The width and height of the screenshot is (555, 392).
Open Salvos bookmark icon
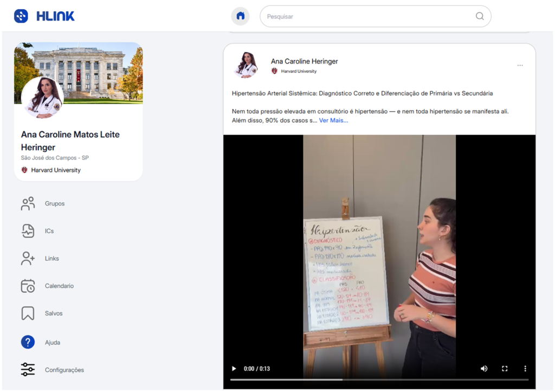point(28,313)
